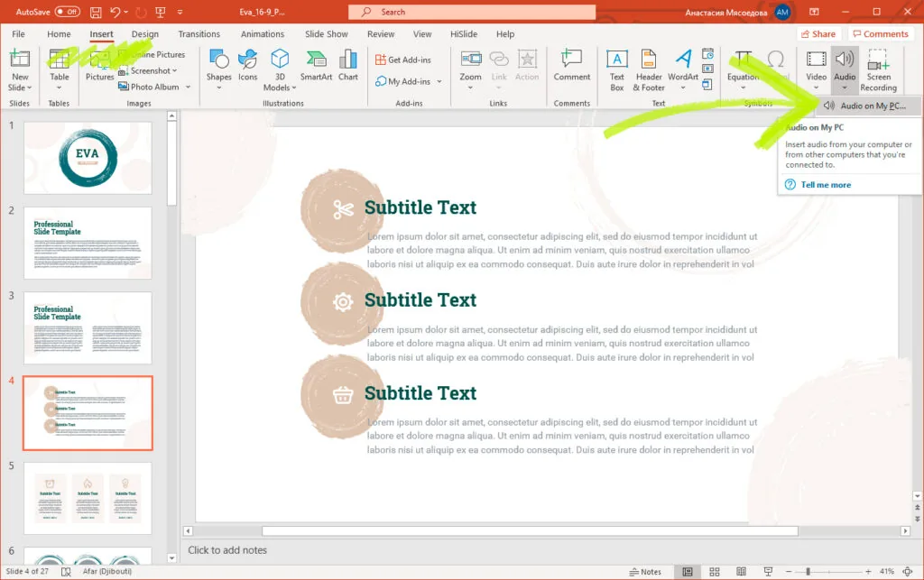
Task: Insert a SmartArt graphic
Action: [x=316, y=66]
